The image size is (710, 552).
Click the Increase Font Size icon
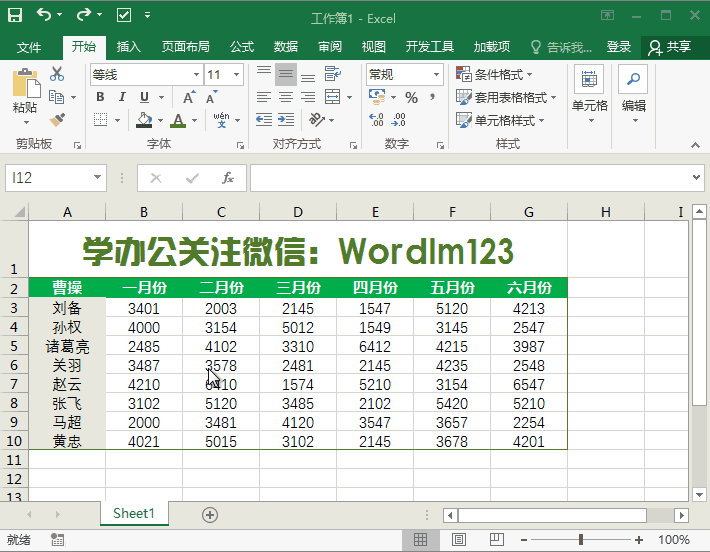point(188,97)
